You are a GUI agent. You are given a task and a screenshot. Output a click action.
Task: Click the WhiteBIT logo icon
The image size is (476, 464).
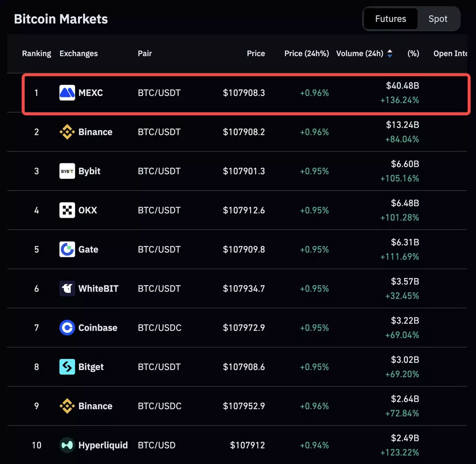[67, 289]
